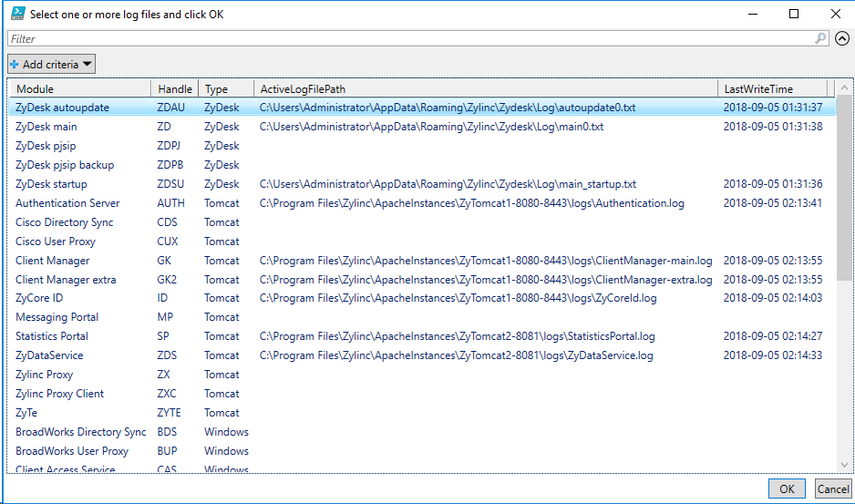Open the Add criteria dropdown
This screenshot has width=855, height=504.
[52, 65]
